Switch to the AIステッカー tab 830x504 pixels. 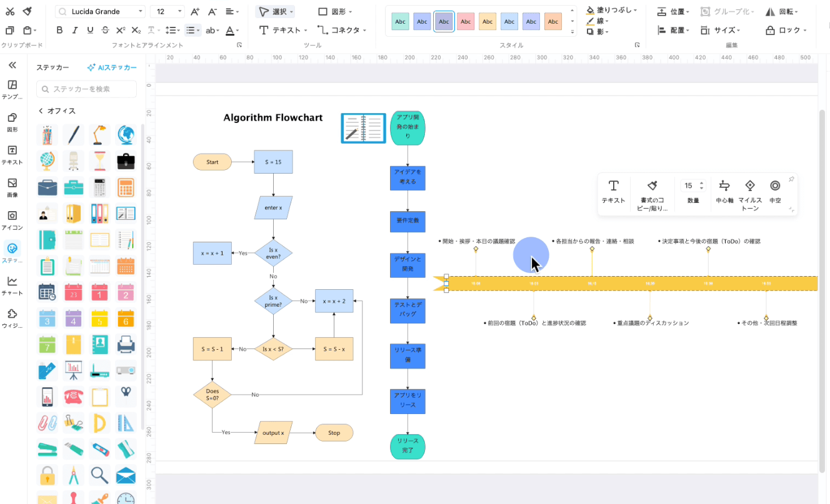(112, 67)
